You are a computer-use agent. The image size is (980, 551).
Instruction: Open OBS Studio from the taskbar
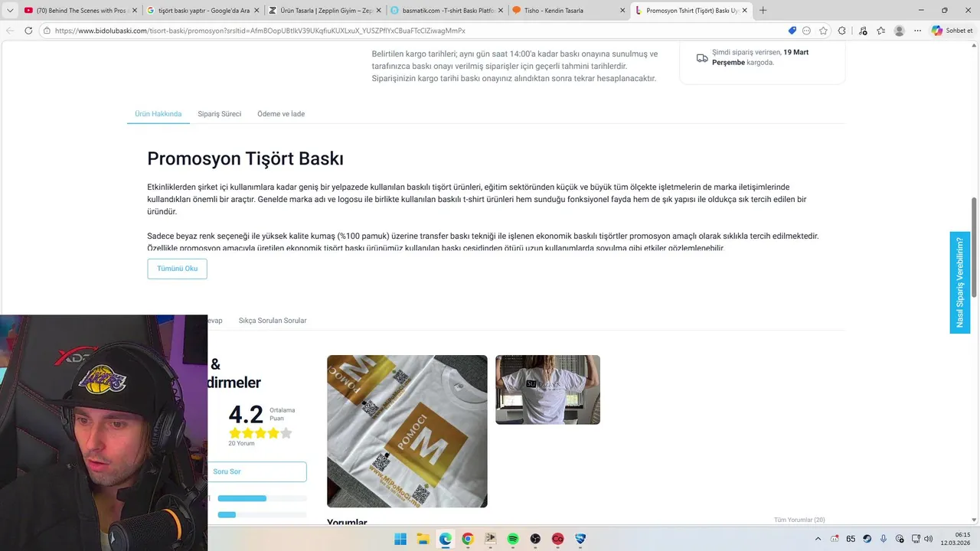pyautogui.click(x=535, y=539)
